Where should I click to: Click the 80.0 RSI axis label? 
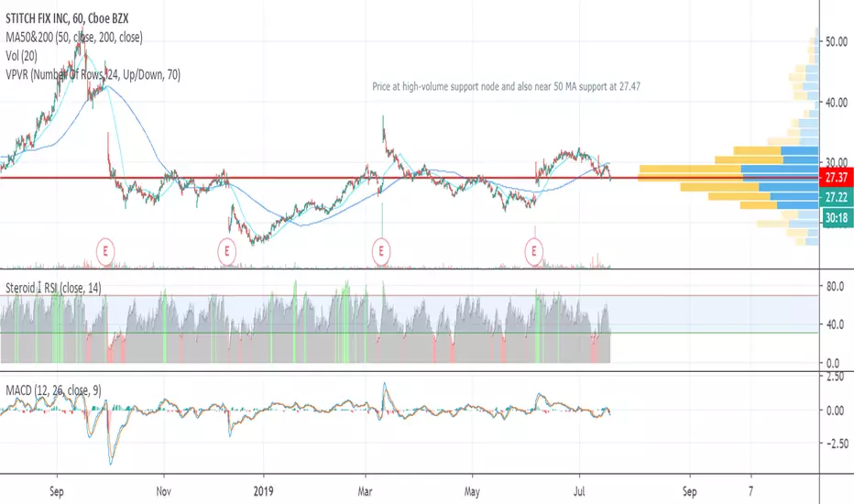click(835, 286)
